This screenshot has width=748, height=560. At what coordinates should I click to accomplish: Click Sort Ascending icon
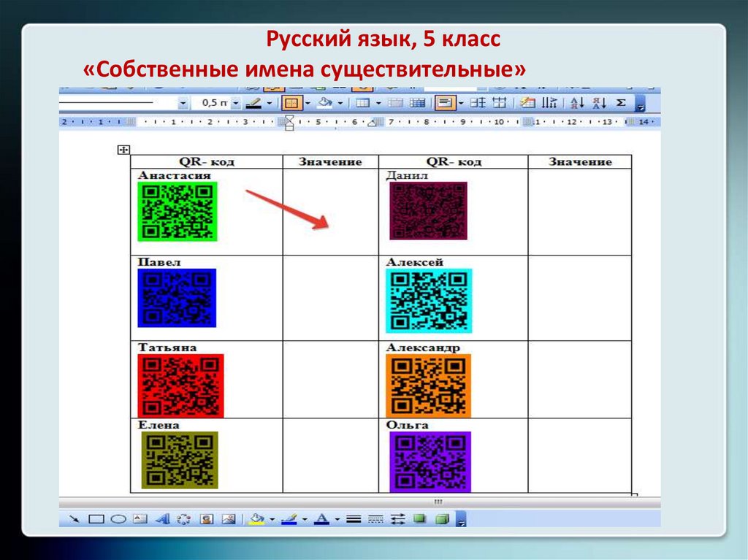(577, 102)
